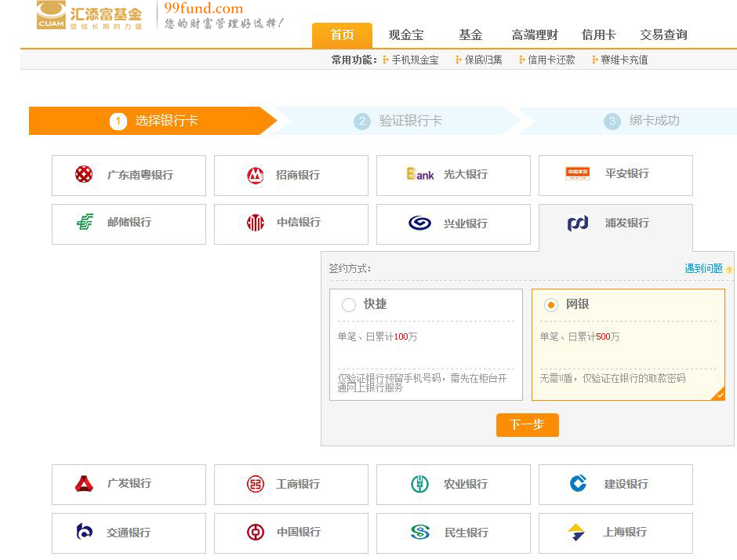The height and width of the screenshot is (560, 737).
Task: Open the 遇到问题 help link
Action: pyautogui.click(x=703, y=269)
